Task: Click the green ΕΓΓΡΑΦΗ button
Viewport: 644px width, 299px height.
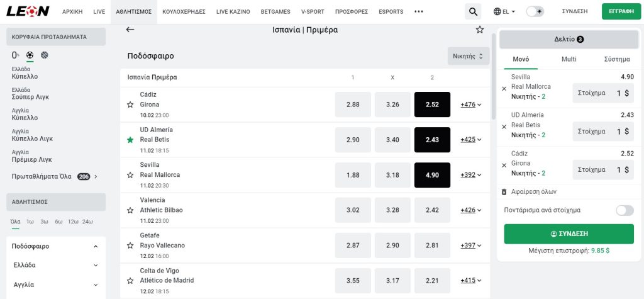Action: pos(621,11)
